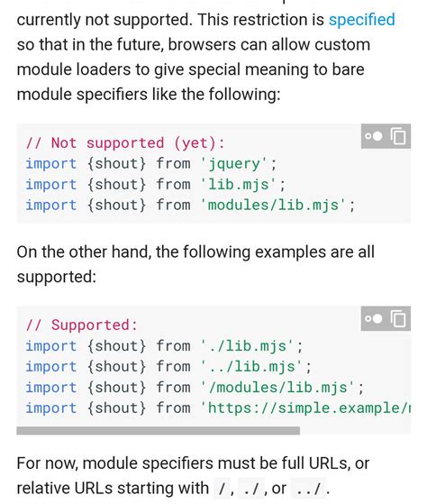
Task: Click the 'jquery' string in the first import
Action: 233,164
